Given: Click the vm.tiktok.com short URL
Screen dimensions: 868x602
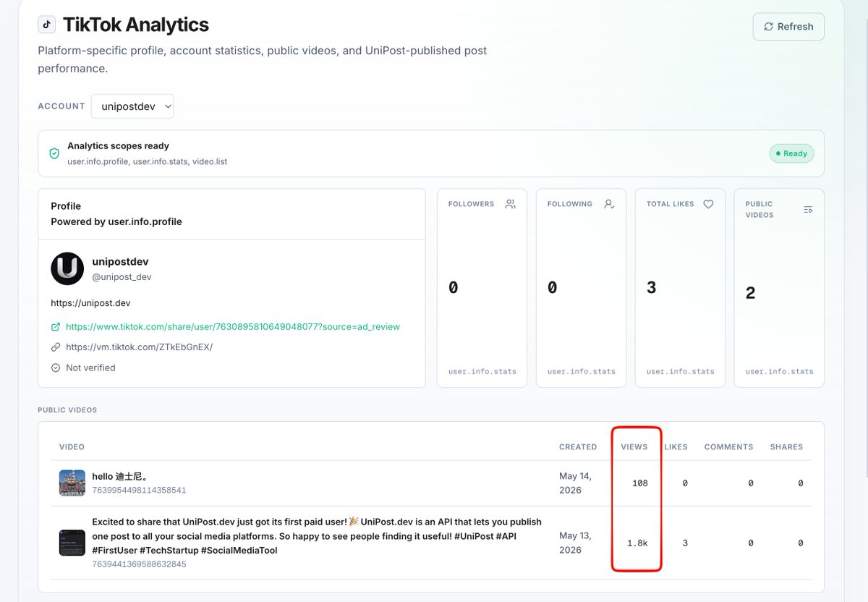Looking at the screenshot, I should click(x=140, y=347).
